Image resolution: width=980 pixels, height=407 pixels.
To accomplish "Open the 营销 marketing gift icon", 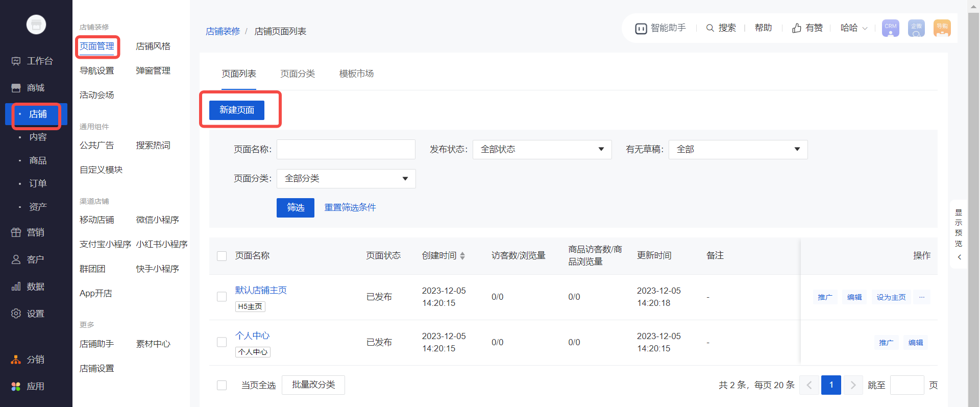I will [16, 232].
